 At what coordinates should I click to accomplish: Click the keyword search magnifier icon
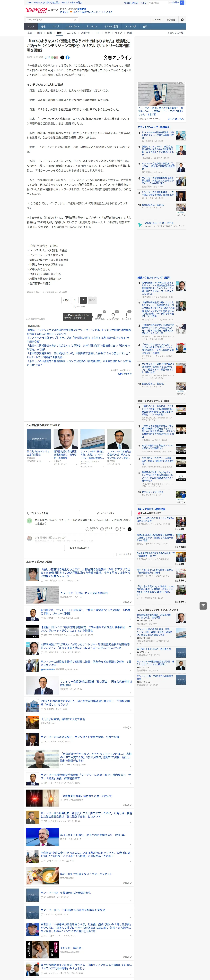click(x=75, y=19)
